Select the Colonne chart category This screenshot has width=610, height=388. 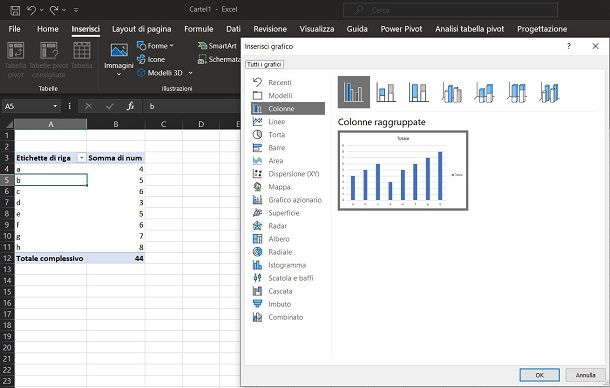(x=288, y=109)
